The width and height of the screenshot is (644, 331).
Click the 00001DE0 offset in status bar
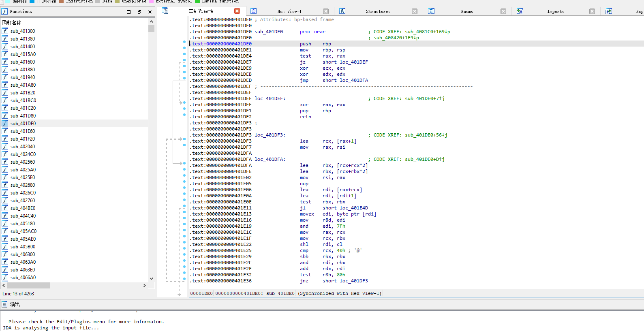(x=201, y=293)
